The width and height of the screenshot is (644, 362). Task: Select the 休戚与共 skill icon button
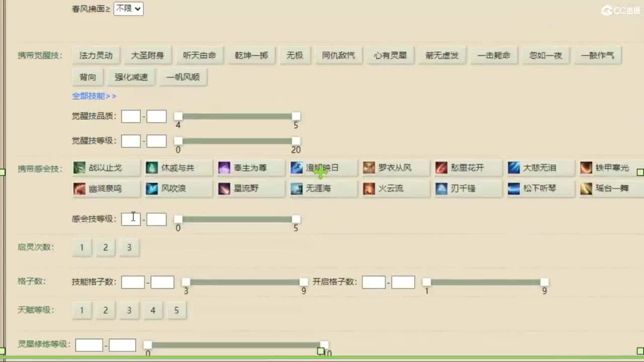pyautogui.click(x=179, y=168)
